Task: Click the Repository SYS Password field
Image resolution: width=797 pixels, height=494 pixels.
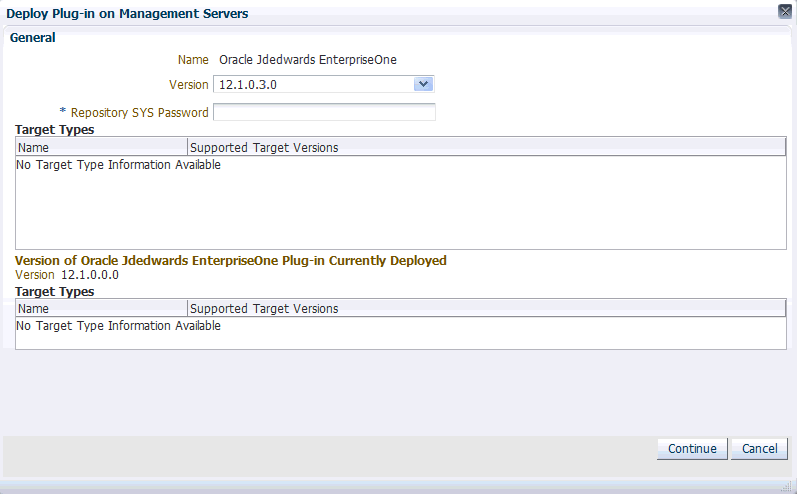Action: [324, 112]
